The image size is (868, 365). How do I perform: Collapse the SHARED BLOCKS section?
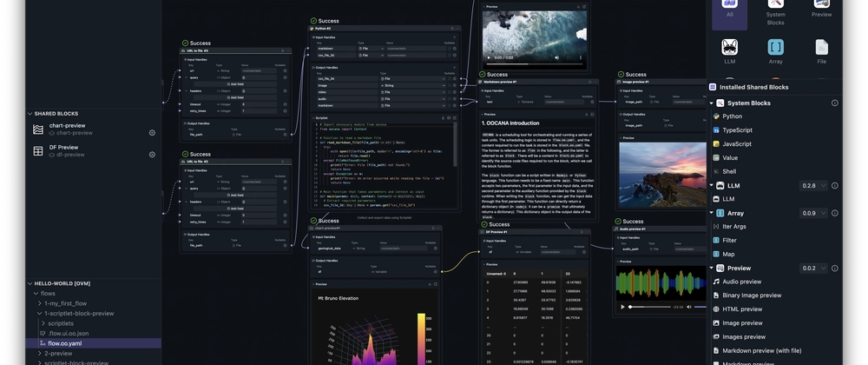[x=30, y=114]
